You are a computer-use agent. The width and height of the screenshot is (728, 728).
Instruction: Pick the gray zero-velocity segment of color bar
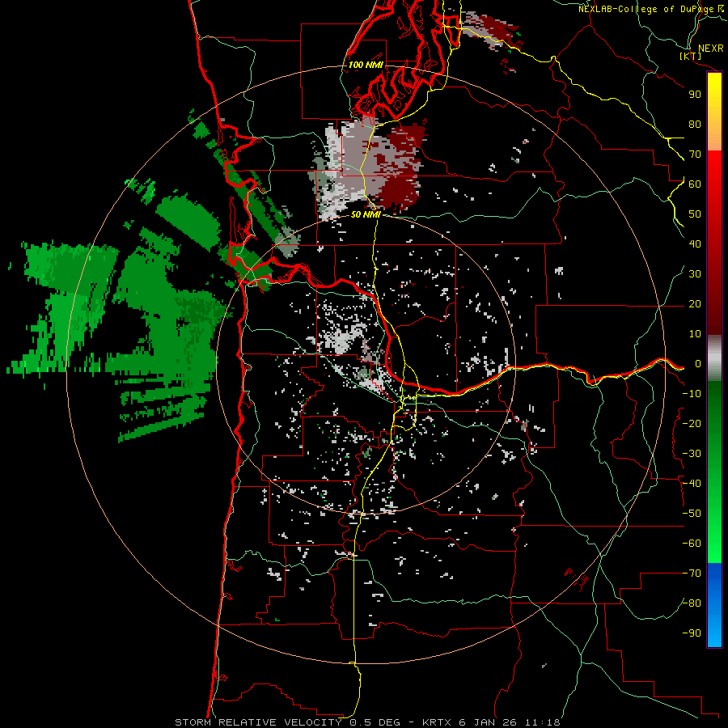714,358
